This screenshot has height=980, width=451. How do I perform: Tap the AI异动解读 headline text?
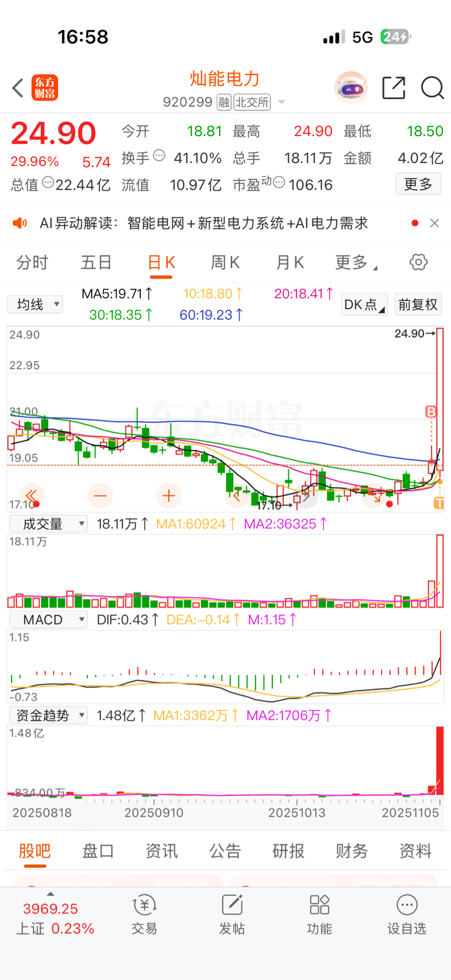click(203, 223)
